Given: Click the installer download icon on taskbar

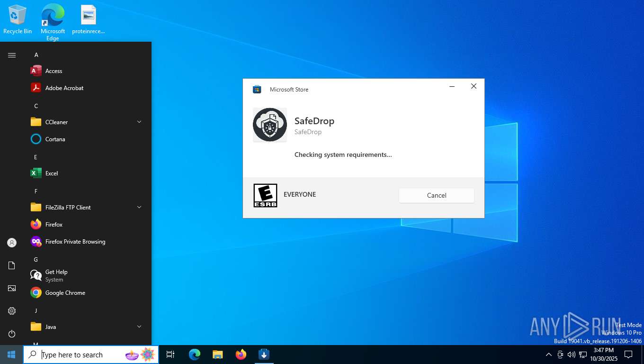Looking at the screenshot, I should (x=264, y=355).
